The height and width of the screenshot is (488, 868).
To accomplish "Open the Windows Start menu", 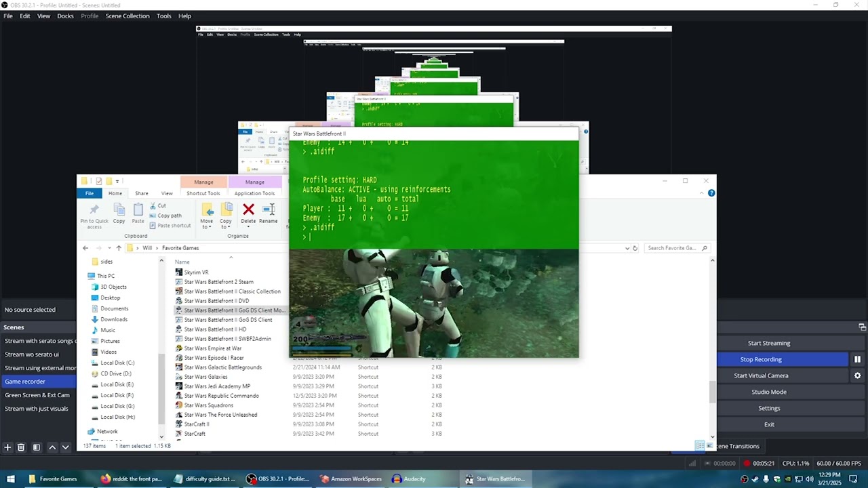I will tap(10, 479).
